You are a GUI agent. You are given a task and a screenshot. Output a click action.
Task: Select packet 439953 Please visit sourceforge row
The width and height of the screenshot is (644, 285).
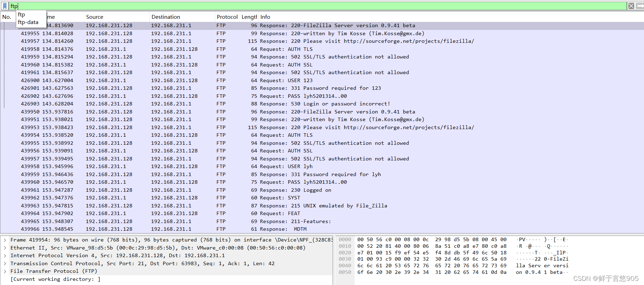coord(322,127)
